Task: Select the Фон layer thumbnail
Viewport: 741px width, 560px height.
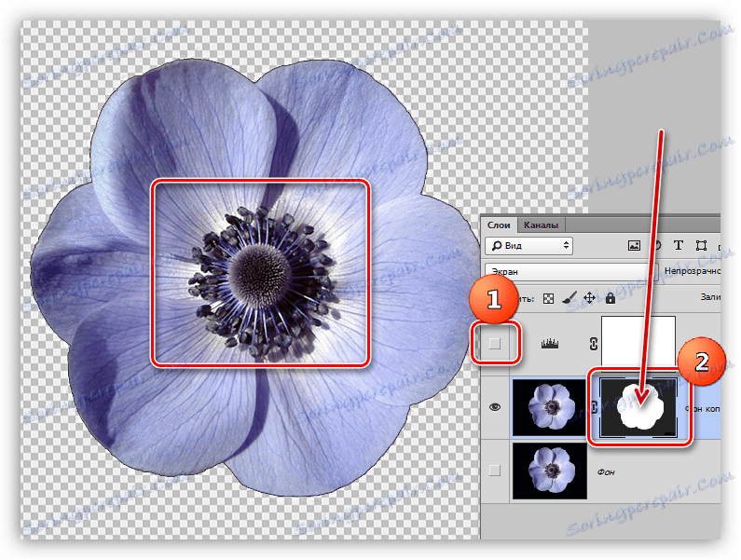Action: 550,471
